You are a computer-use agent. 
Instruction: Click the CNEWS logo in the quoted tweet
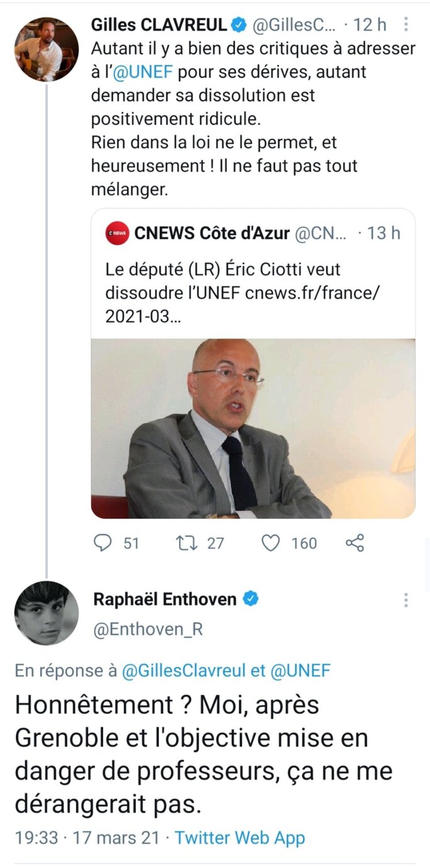117,233
